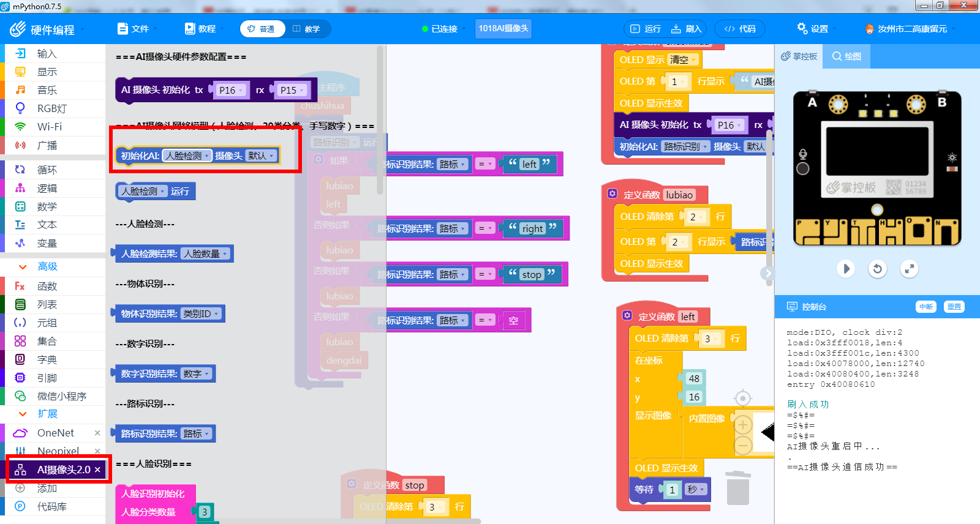Screen dimensions: 980x524
Task: Switch to 普通 mode
Action: pos(262,29)
